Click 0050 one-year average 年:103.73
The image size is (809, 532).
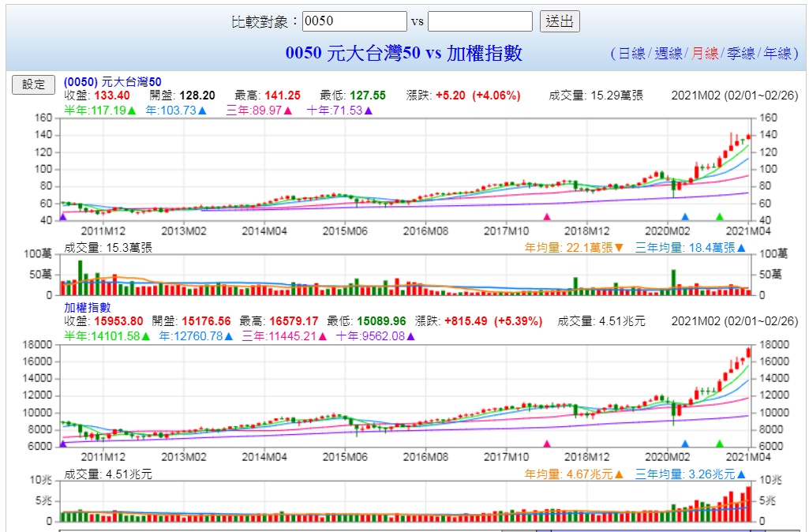(176, 111)
